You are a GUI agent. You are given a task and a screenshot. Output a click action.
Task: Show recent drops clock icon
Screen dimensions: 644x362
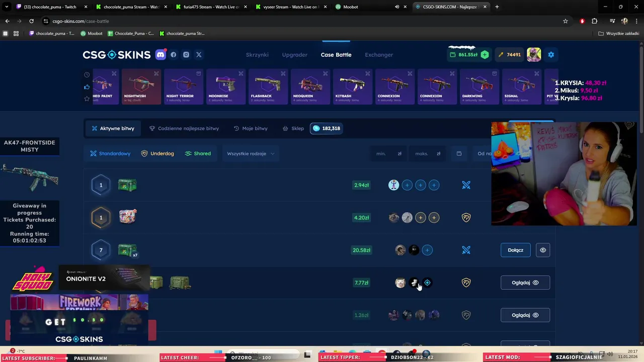click(87, 75)
